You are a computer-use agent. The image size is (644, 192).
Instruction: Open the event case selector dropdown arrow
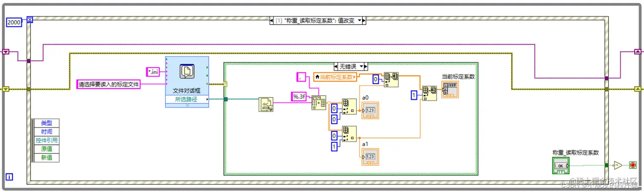pos(360,20)
